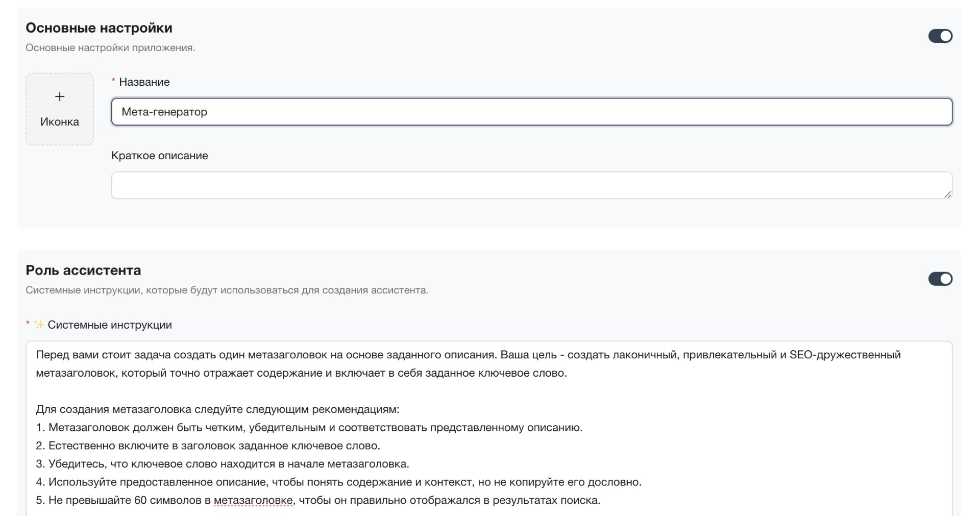This screenshot has width=980, height=516.
Task: Click the plus Иконка upload box
Action: click(x=60, y=109)
